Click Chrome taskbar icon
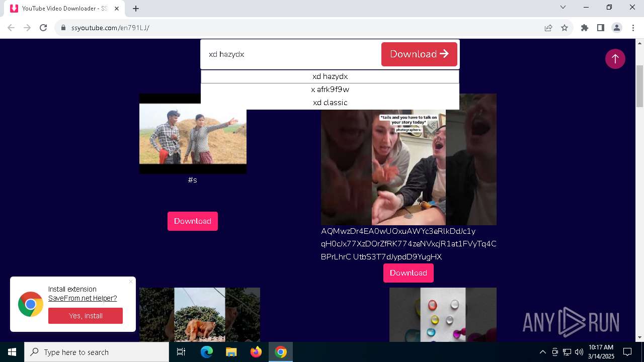This screenshot has width=644, height=362. pos(281,352)
